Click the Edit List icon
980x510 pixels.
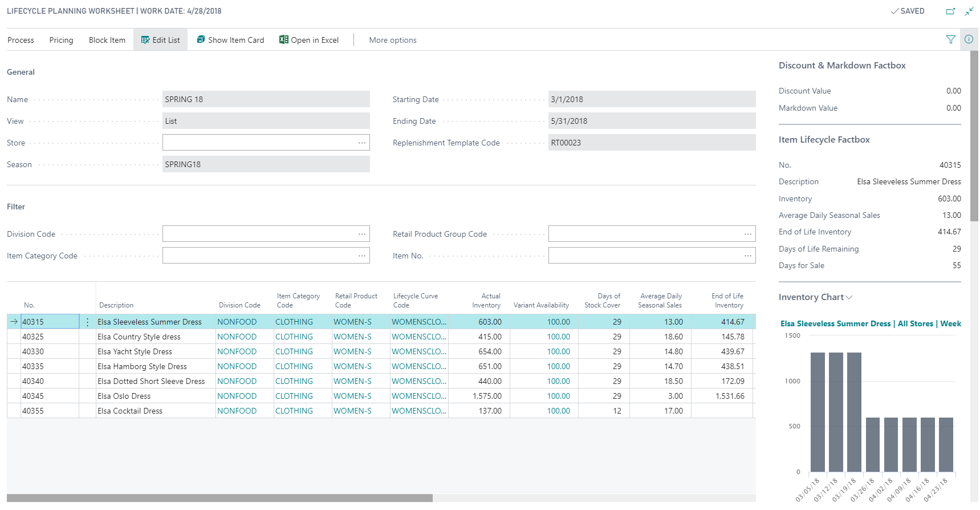click(145, 40)
